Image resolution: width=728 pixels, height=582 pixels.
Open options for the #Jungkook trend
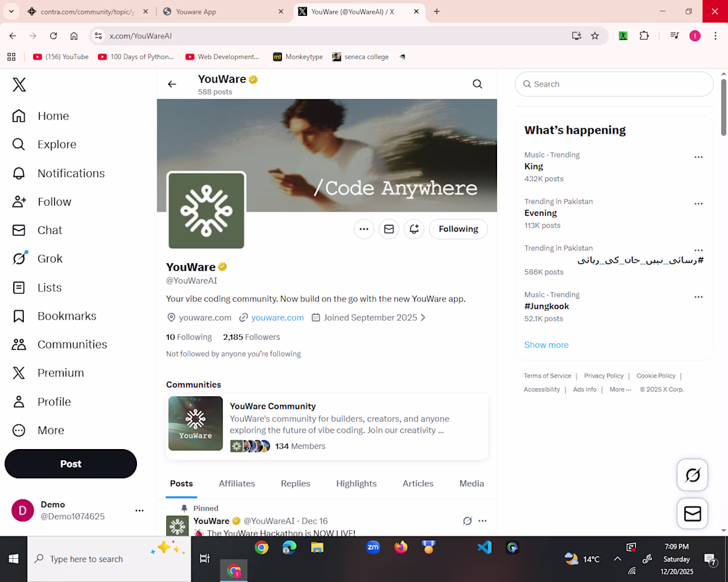click(698, 296)
